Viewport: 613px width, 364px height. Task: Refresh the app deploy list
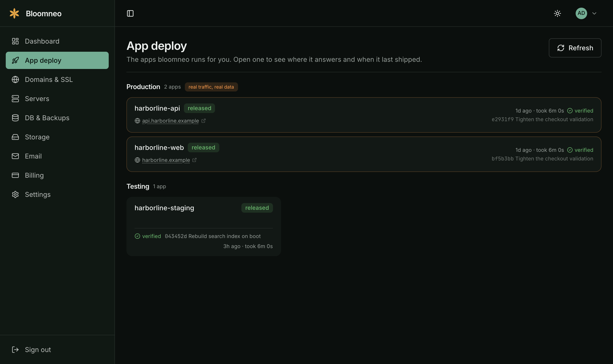pos(575,48)
